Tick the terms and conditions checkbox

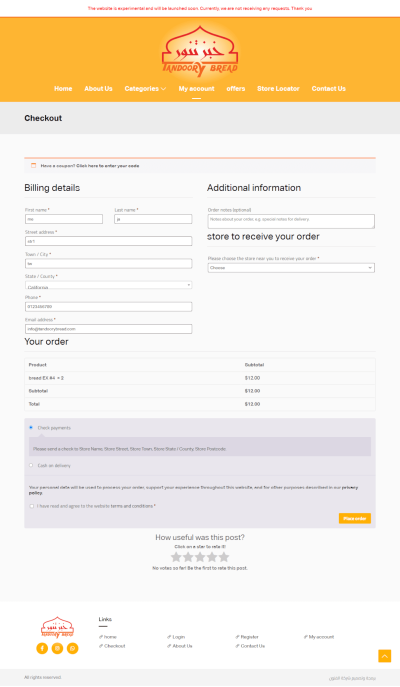(32, 506)
